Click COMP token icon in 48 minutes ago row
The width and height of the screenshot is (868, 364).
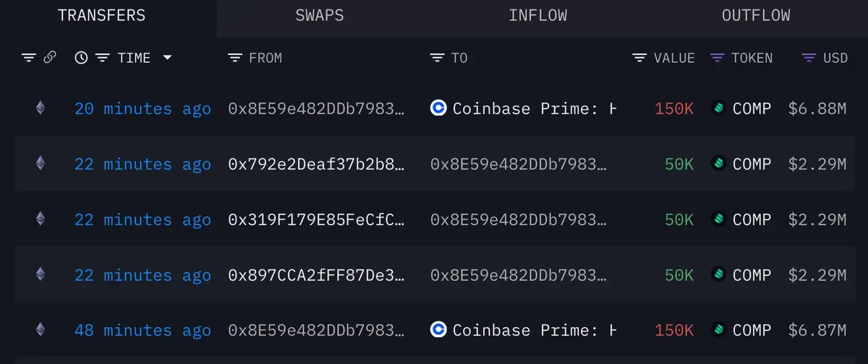[718, 330]
